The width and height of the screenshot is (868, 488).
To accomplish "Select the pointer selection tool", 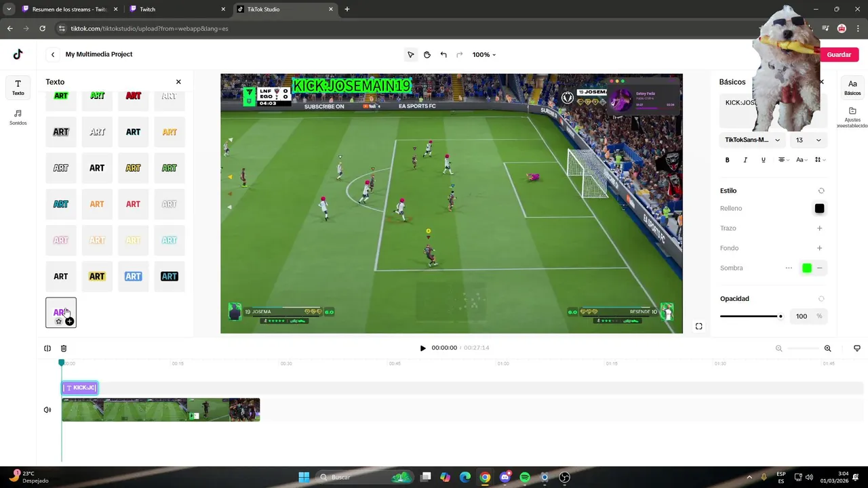I will tap(410, 54).
